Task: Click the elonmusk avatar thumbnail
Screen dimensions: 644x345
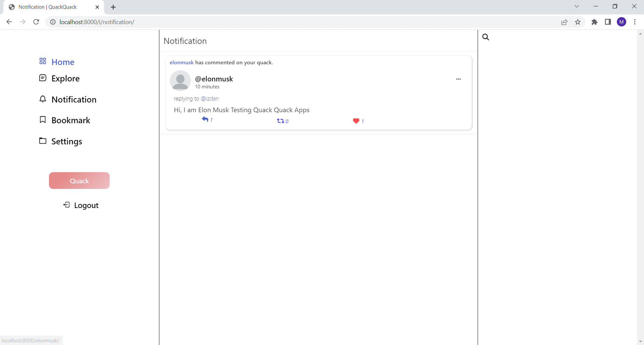Action: [x=180, y=80]
